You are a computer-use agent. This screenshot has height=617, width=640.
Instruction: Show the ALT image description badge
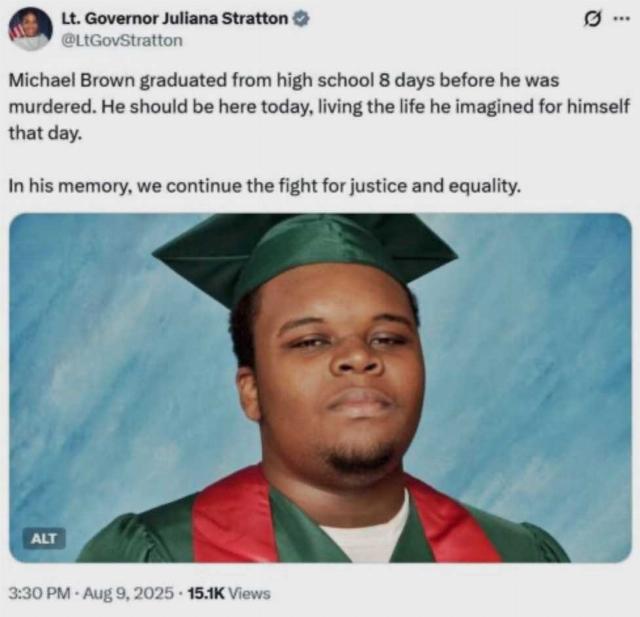point(44,539)
